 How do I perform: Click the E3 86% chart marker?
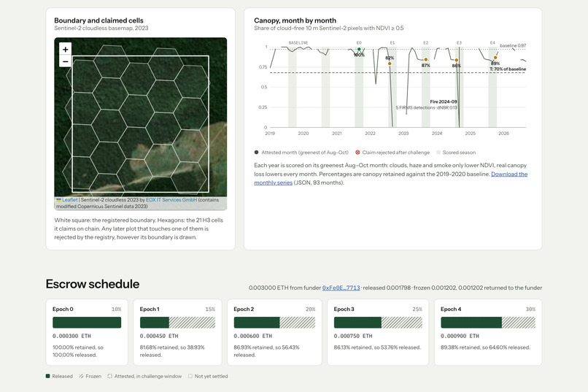click(457, 60)
